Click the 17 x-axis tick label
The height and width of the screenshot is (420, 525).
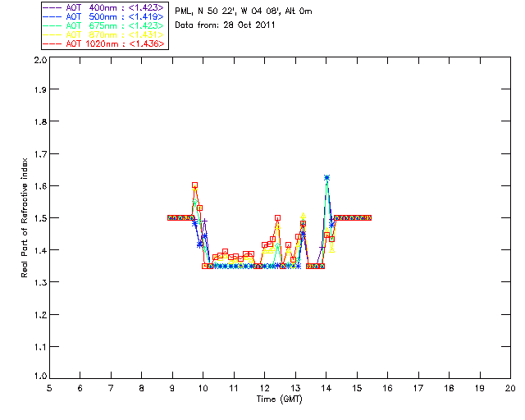pos(418,388)
